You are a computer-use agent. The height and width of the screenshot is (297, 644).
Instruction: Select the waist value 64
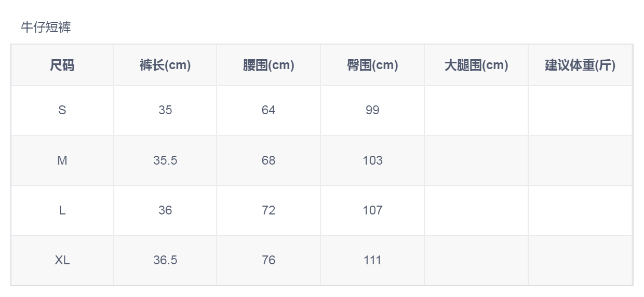269,110
